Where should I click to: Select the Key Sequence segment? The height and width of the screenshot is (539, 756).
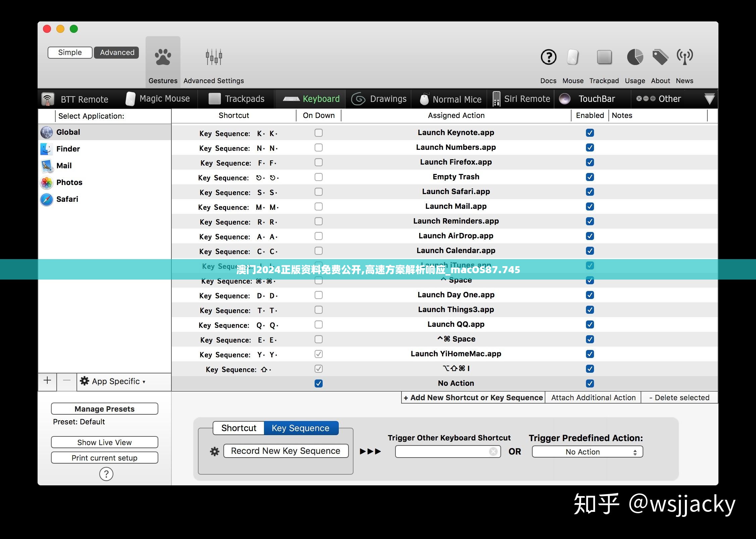tap(301, 428)
